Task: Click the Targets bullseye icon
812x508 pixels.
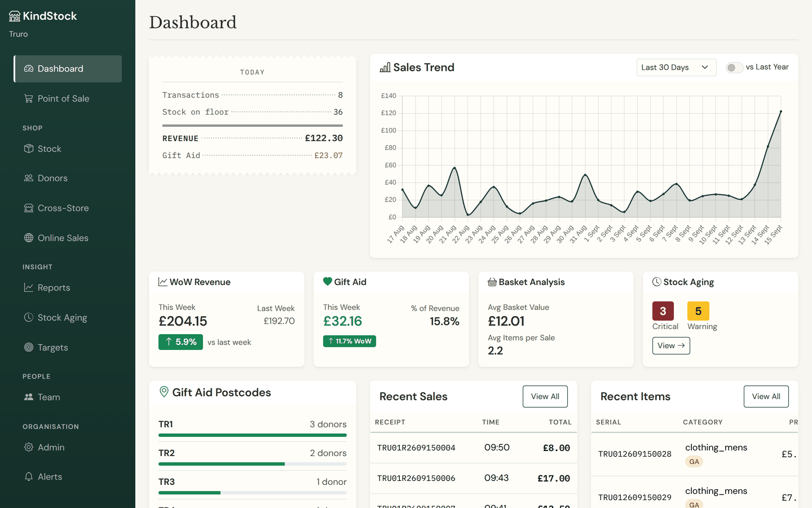Action: coord(29,347)
